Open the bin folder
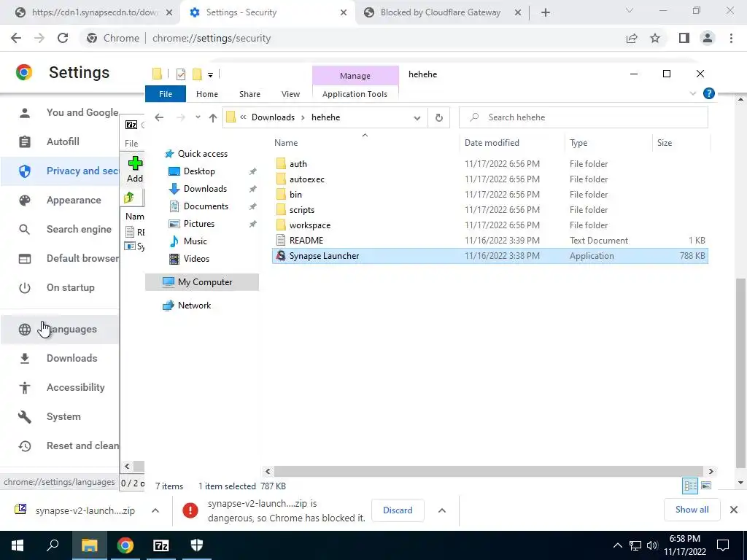Image resolution: width=747 pixels, height=560 pixels. click(295, 194)
